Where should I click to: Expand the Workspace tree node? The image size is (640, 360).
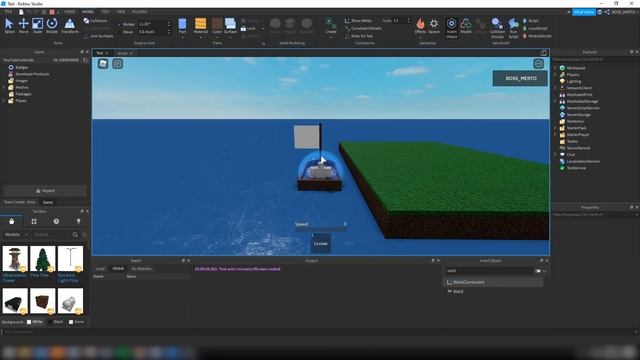tap(555, 68)
